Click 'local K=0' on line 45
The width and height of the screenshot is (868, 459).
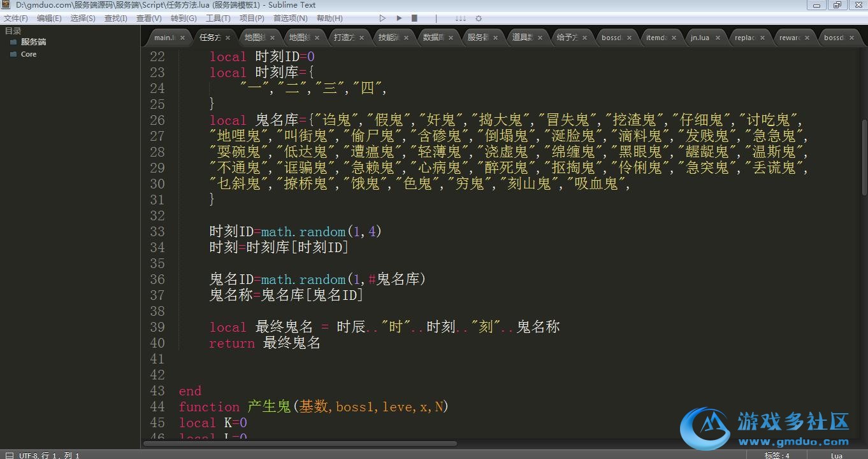pyautogui.click(x=213, y=423)
